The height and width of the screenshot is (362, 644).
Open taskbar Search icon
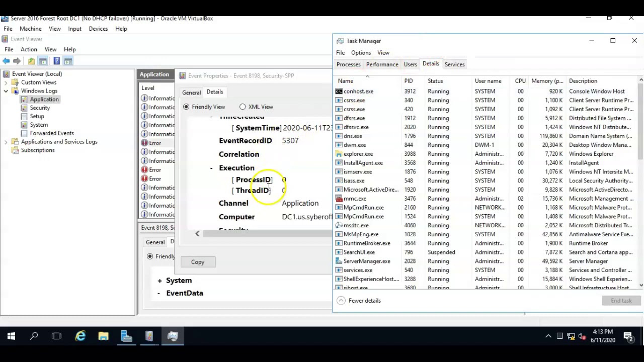pos(34,336)
